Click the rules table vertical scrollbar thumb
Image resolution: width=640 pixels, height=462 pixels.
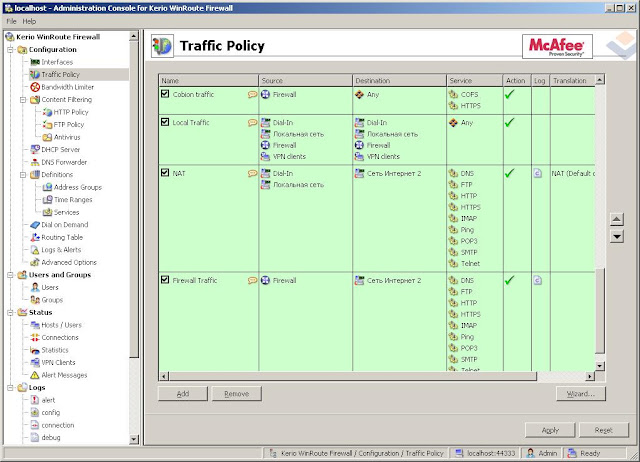[x=600, y=310]
